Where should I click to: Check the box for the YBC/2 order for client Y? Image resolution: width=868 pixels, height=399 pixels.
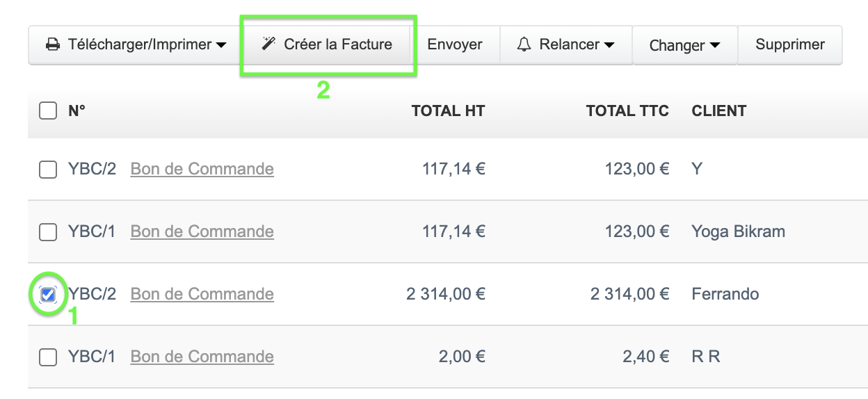(48, 169)
